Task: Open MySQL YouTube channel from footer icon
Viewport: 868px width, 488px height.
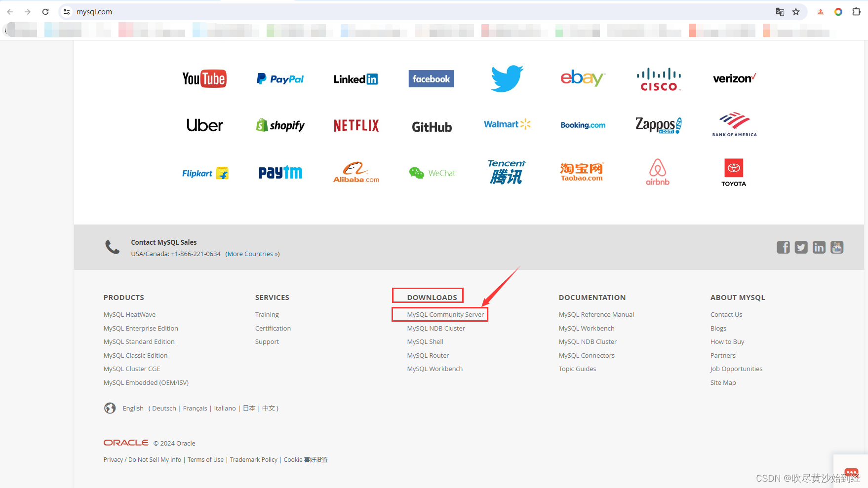Action: click(x=837, y=247)
